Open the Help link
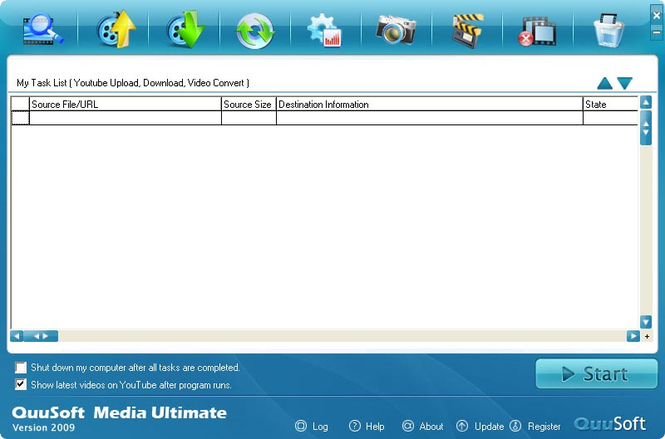This screenshot has height=439, width=665. click(x=366, y=426)
